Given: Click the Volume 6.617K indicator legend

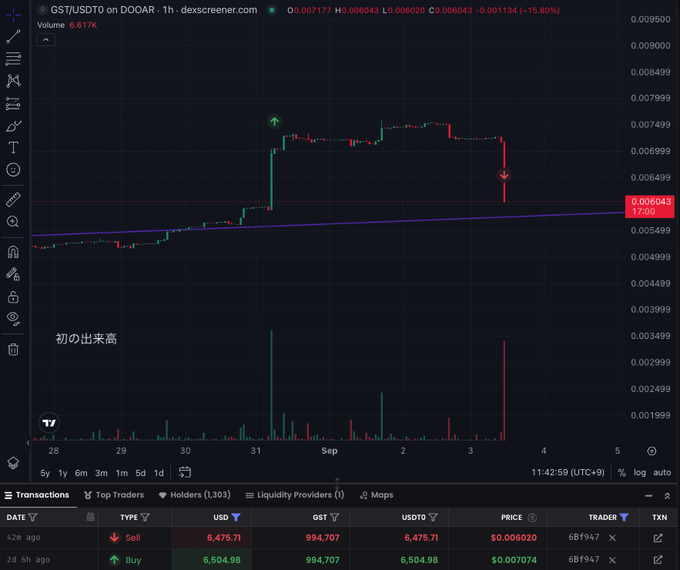Looking at the screenshot, I should (67, 25).
